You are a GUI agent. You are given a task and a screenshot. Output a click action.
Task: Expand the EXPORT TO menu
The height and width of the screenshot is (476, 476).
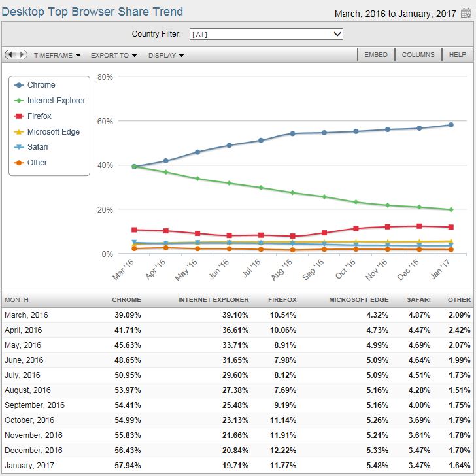tap(114, 55)
